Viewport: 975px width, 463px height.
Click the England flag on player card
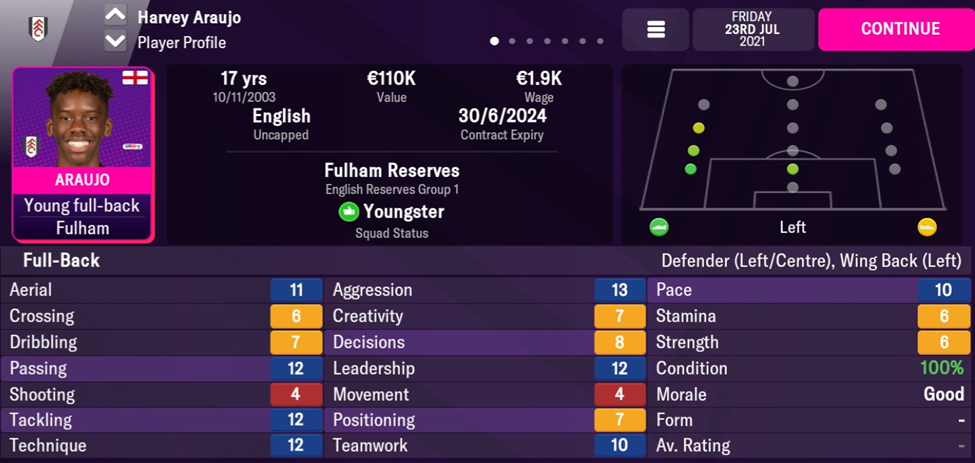coord(134,78)
